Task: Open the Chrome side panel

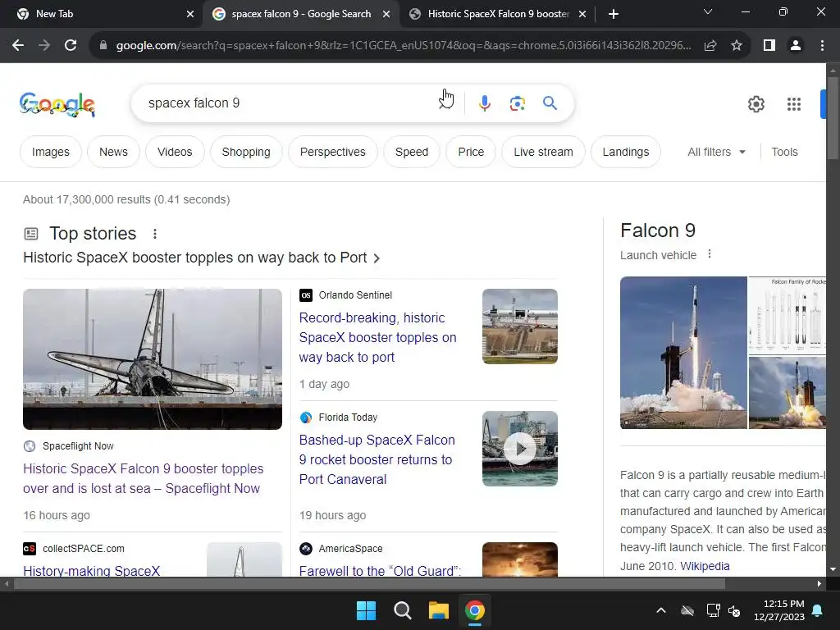Action: (x=769, y=46)
